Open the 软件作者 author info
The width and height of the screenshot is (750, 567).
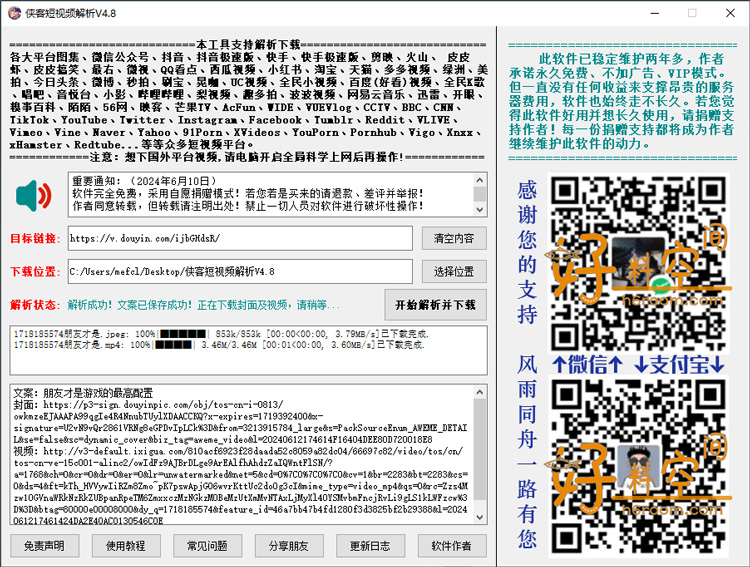(452, 546)
